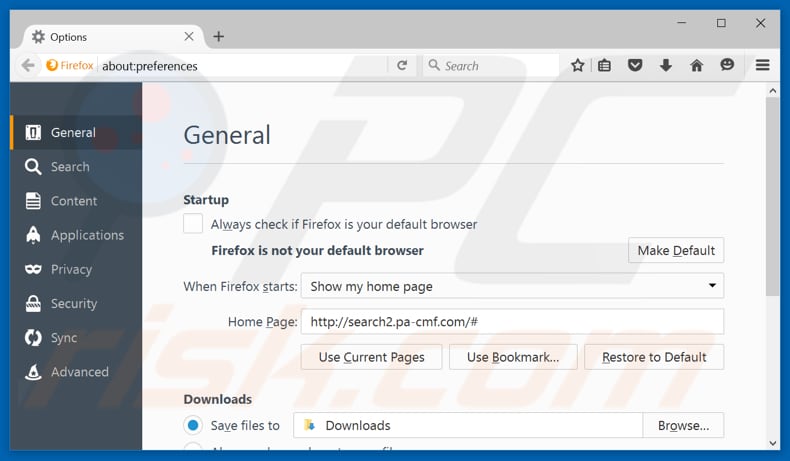Click the Home Page URL field

pos(512,321)
